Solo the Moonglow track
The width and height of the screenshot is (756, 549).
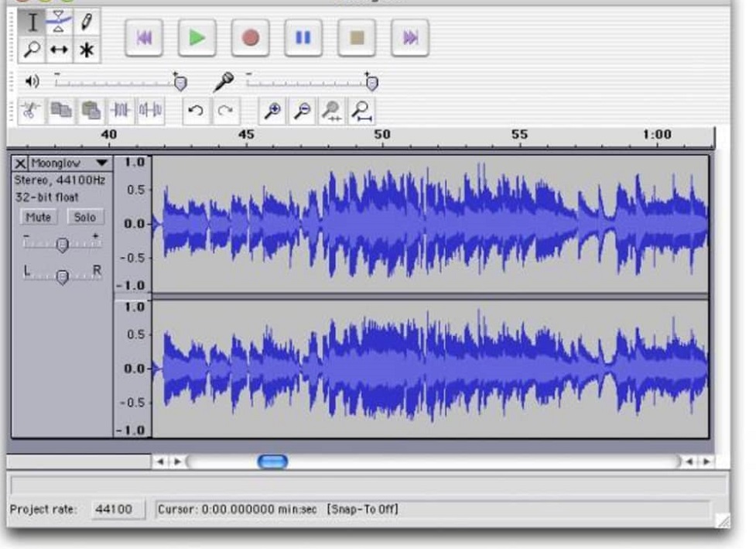[85, 217]
